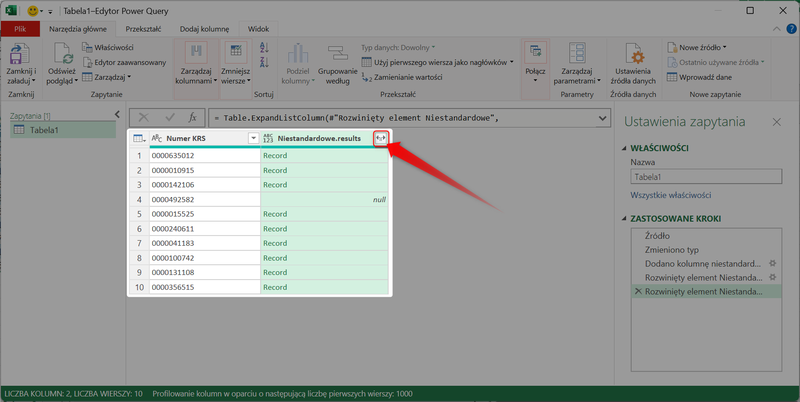Sort descending with the Z-A icon
This screenshot has height=402, width=800.
pyautogui.click(x=264, y=62)
